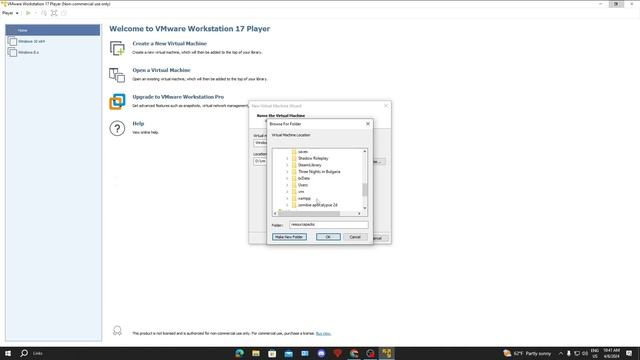Viewport: 640px width, 360px height.
Task: Select the Three Nights in Bulgaria folder
Action: coord(319,171)
